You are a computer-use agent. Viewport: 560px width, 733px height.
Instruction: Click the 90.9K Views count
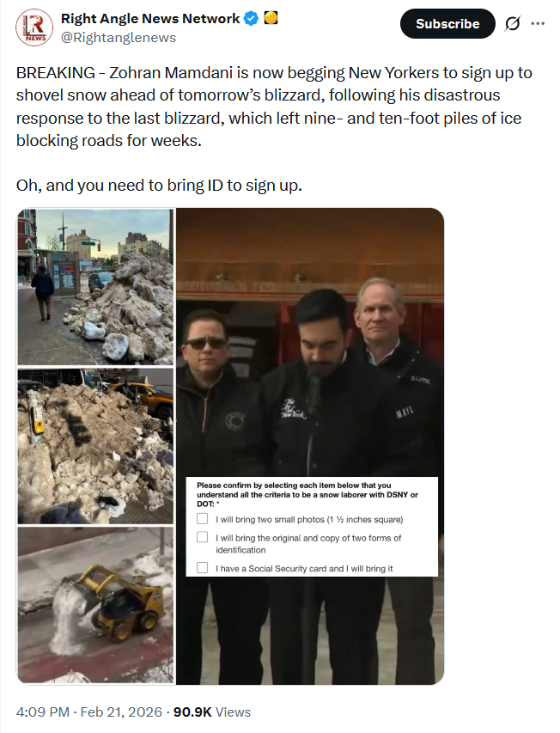(212, 712)
